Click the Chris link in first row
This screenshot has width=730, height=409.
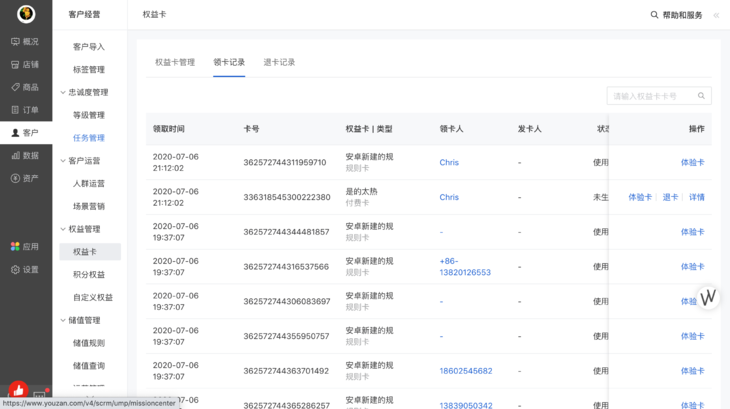(449, 162)
